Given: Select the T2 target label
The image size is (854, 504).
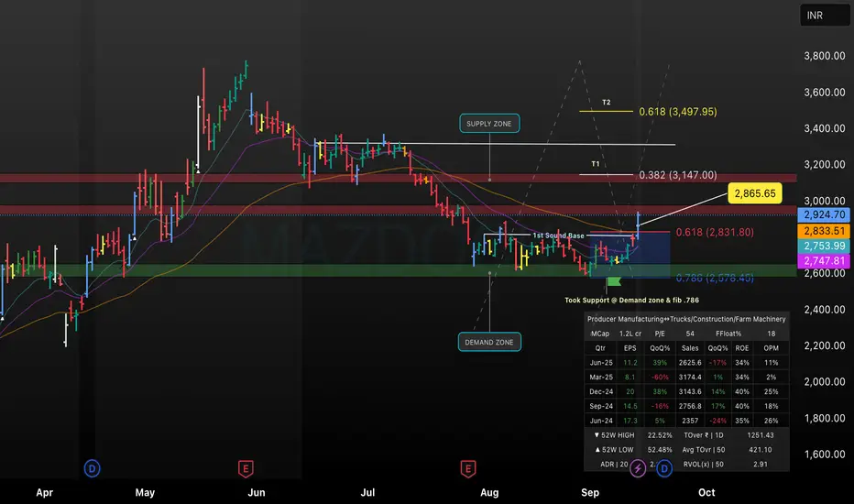Looking at the screenshot, I should (607, 103).
